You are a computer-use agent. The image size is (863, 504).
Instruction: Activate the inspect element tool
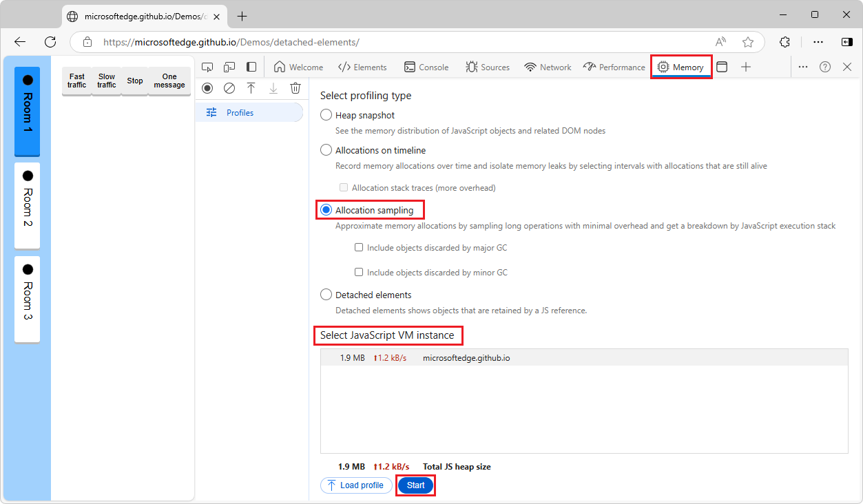click(207, 67)
